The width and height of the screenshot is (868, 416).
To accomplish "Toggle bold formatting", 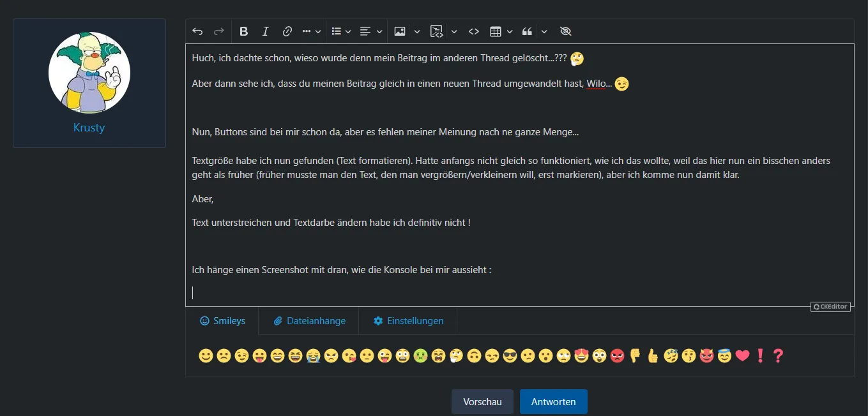I will (243, 31).
